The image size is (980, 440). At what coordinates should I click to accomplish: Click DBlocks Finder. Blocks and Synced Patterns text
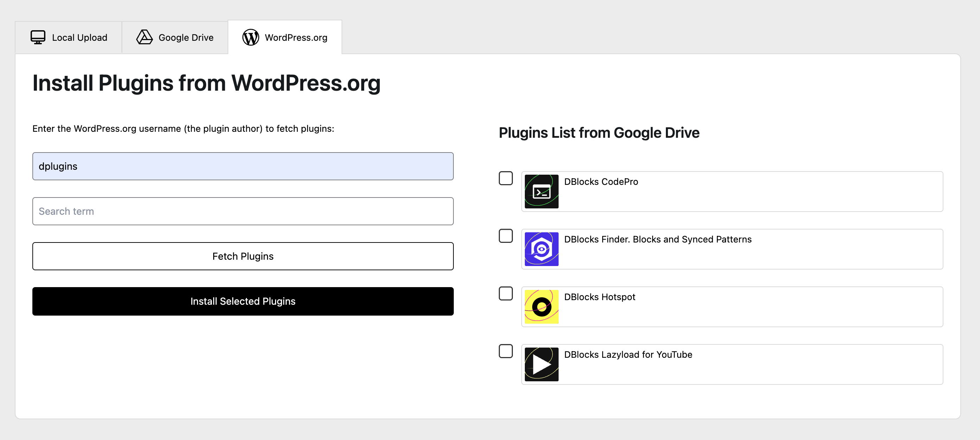click(658, 239)
